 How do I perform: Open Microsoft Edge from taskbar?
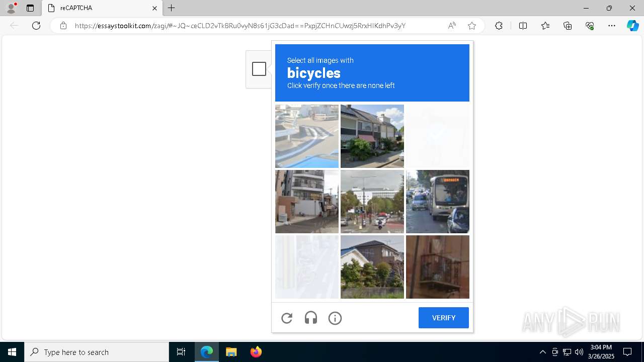[207, 352]
